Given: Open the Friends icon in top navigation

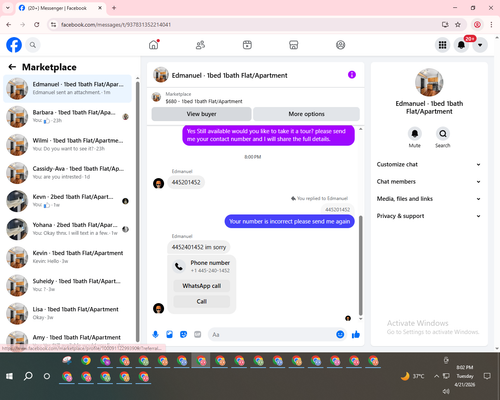Looking at the screenshot, I should pyautogui.click(x=200, y=45).
